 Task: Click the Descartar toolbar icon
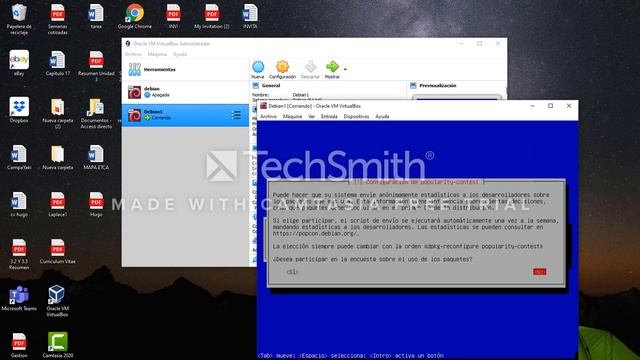click(310, 69)
